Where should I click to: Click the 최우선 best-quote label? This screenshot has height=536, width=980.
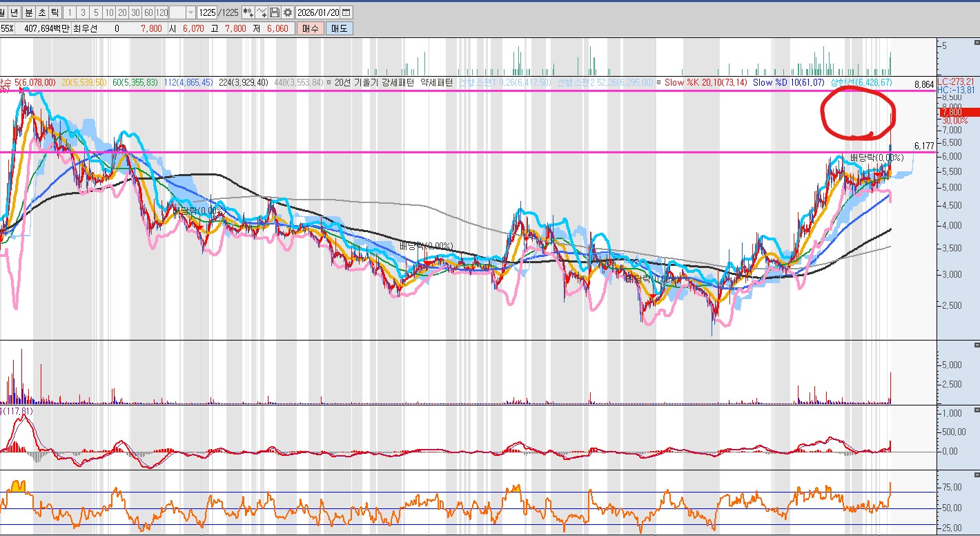[x=85, y=28]
